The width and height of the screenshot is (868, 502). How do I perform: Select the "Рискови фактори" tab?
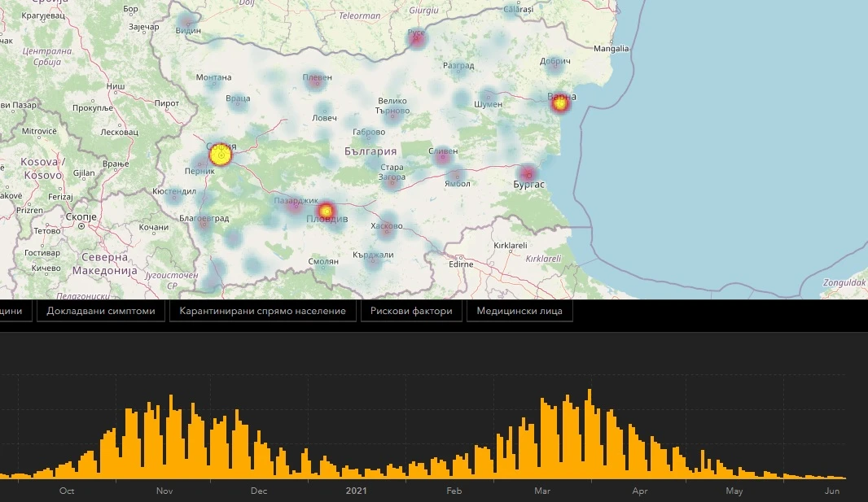(411, 311)
